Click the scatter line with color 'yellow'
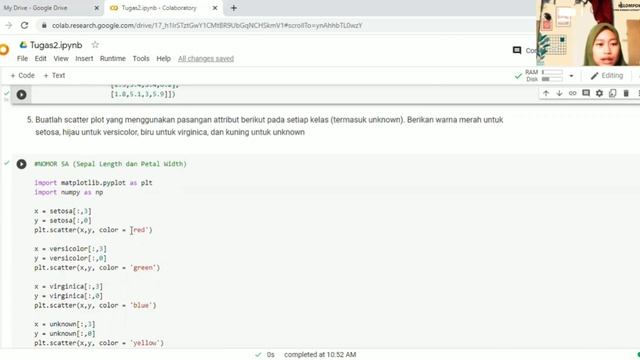Image resolution: width=640 pixels, height=360 pixels. tap(99, 343)
